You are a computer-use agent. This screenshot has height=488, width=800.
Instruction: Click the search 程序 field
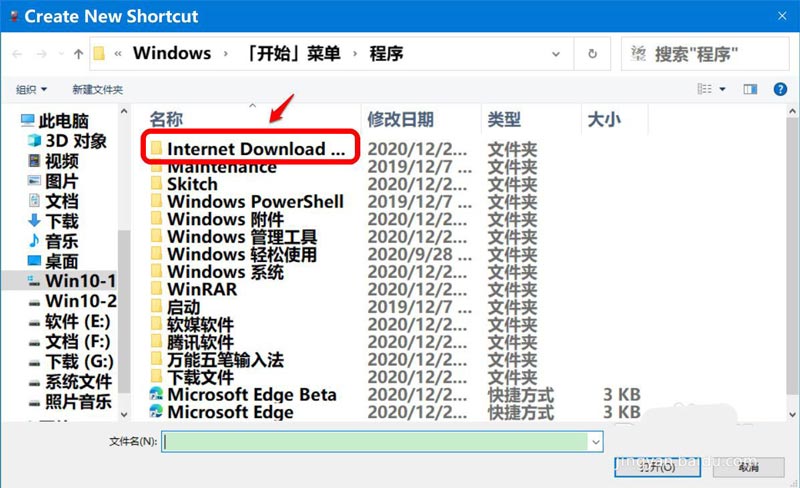pyautogui.click(x=705, y=54)
